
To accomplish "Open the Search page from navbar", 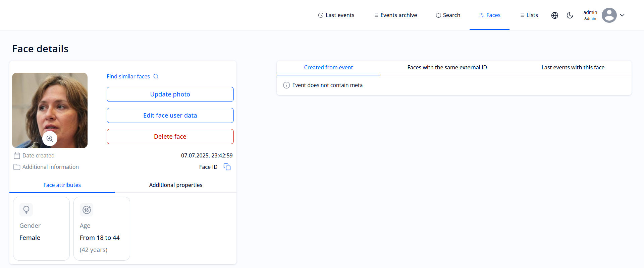I will 448,15.
